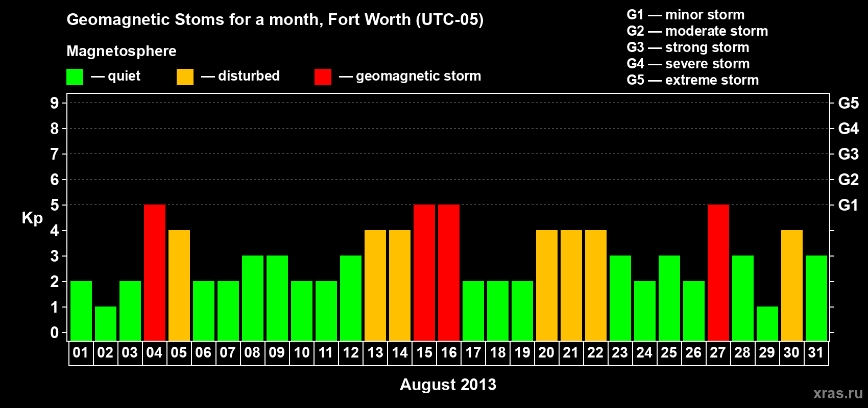
Task: Click the date label 09
Action: pyautogui.click(x=277, y=352)
